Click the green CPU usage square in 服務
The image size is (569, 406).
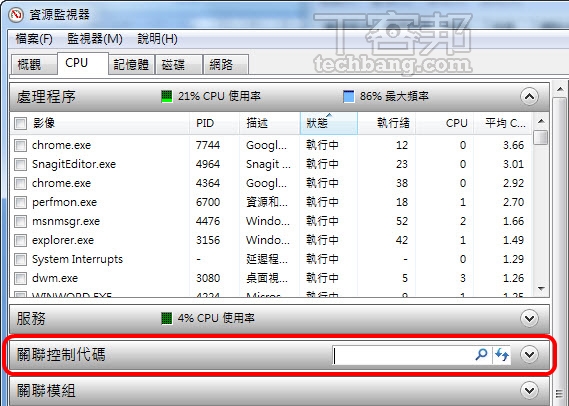click(167, 319)
